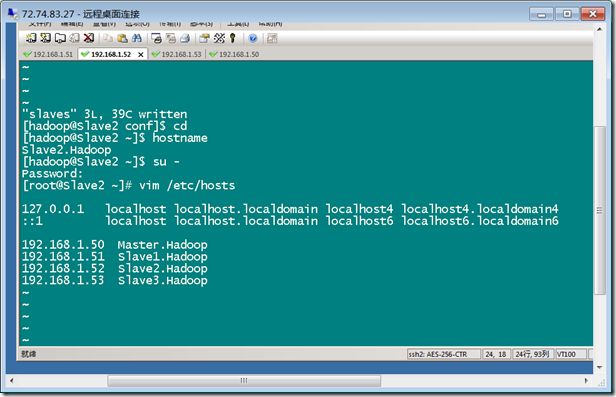The width and height of the screenshot is (616, 397).
Task: Click the ssh2: AES-256-CTR status entry
Action: pyautogui.click(x=444, y=354)
